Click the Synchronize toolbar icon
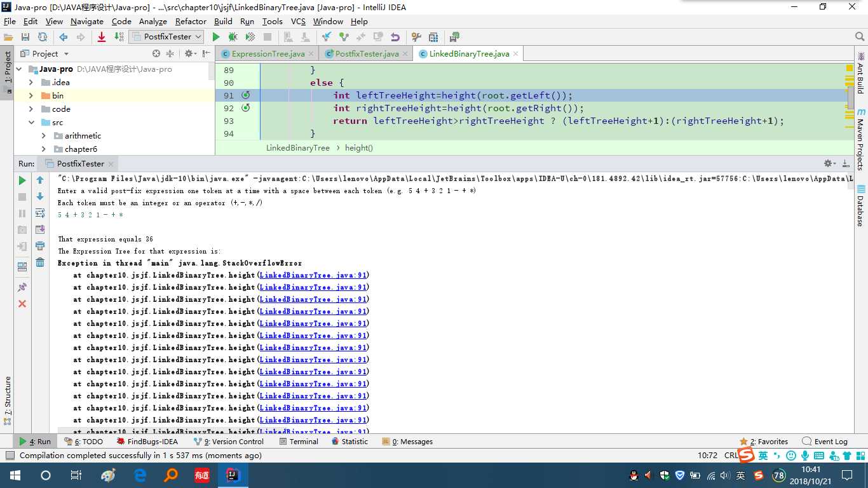This screenshot has height=488, width=868. (x=43, y=37)
